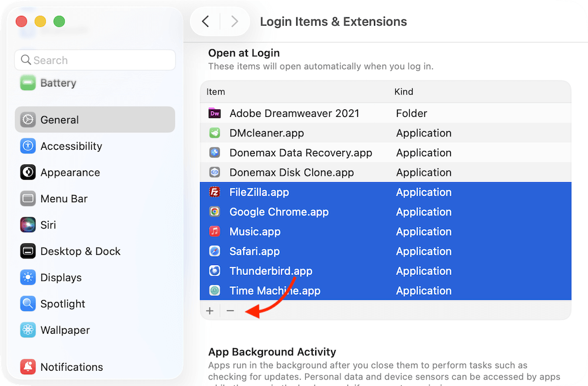Click the back navigation arrow
This screenshot has height=386, width=588.
pyautogui.click(x=205, y=21)
